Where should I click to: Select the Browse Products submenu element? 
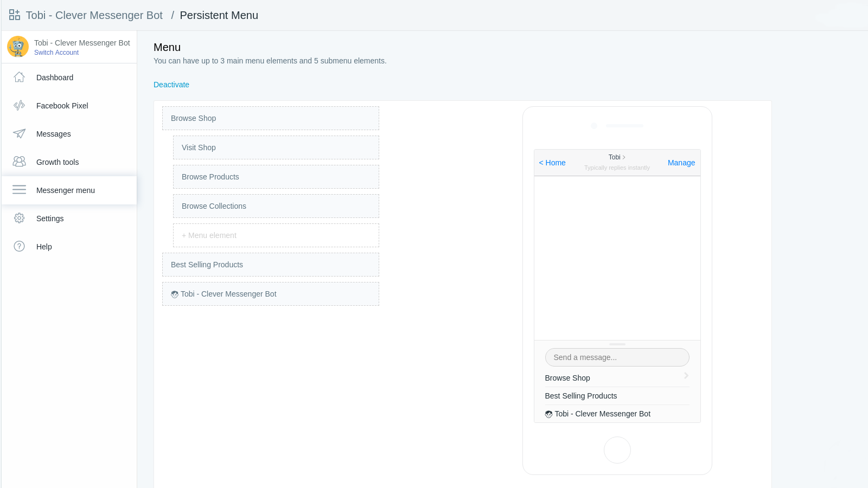(276, 177)
